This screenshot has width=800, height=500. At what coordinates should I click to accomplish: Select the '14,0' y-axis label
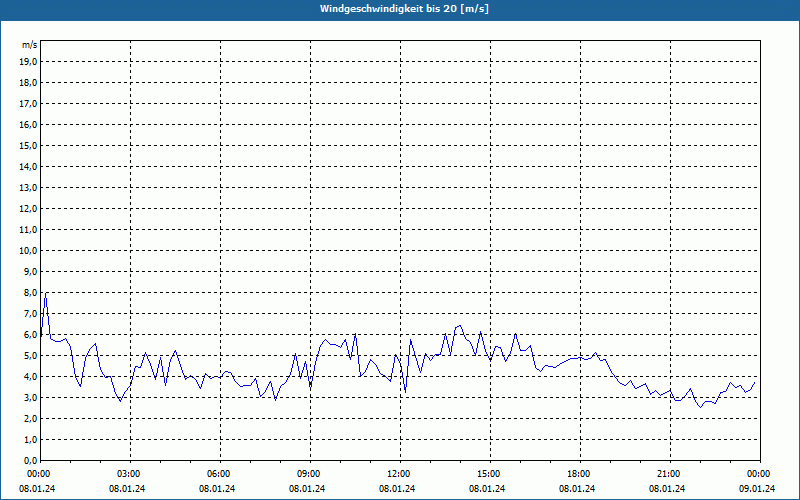28,166
